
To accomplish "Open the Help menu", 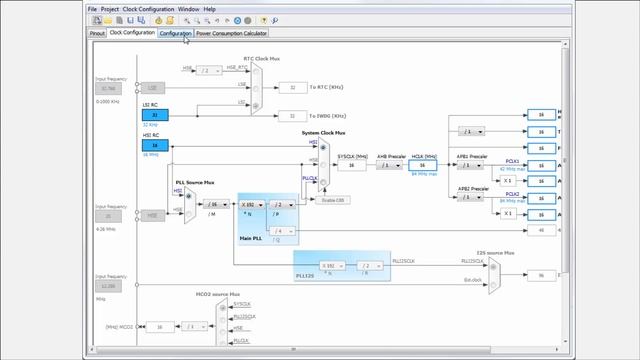I will click(x=209, y=9).
